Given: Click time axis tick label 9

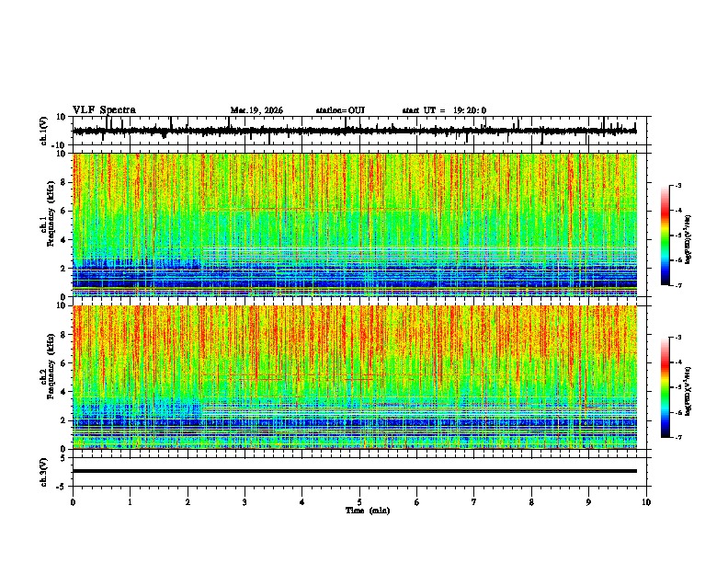Looking at the screenshot, I should click(x=588, y=502).
